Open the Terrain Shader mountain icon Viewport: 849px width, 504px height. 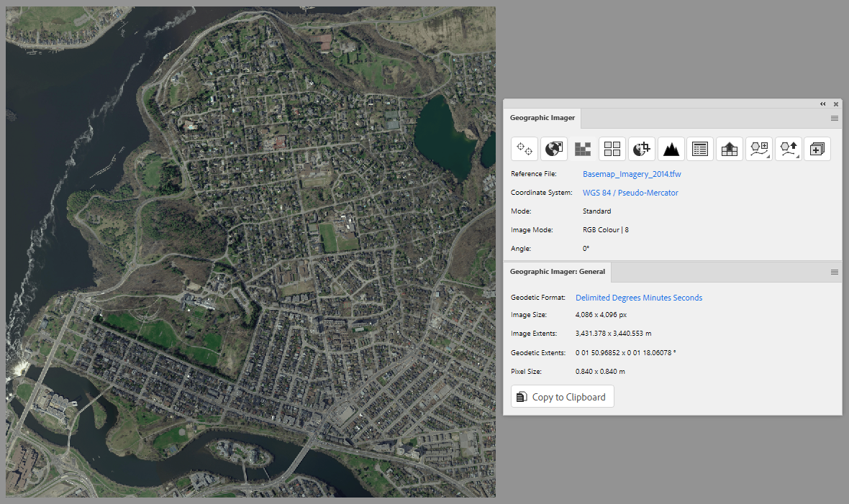pyautogui.click(x=671, y=149)
